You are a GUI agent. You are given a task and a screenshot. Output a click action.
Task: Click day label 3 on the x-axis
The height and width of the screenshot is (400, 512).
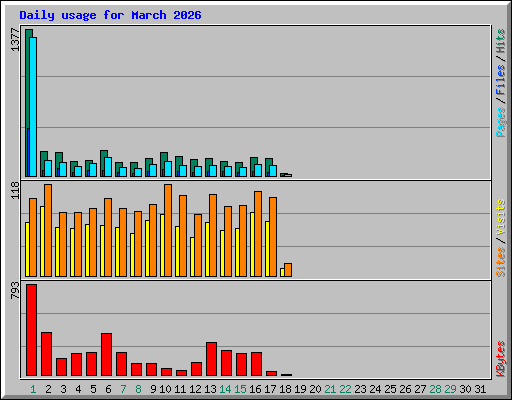(x=63, y=389)
